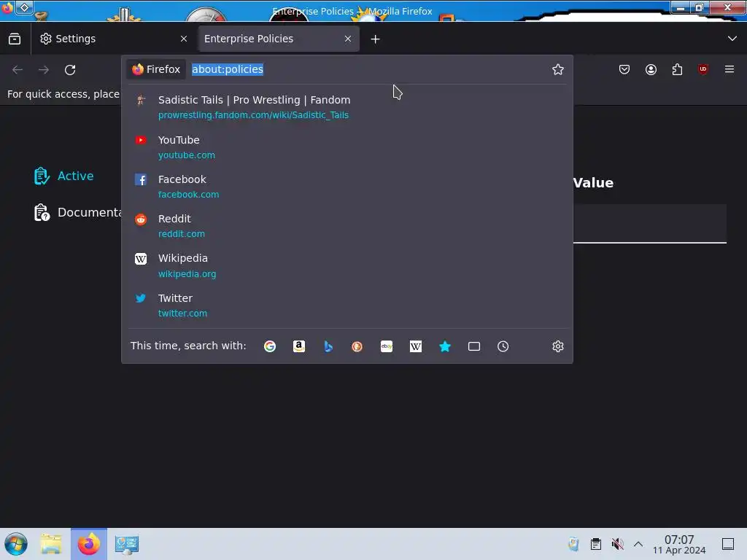Viewport: 747px width, 560px height.
Task: Open the Reddit suggestion
Action: pos(347,226)
